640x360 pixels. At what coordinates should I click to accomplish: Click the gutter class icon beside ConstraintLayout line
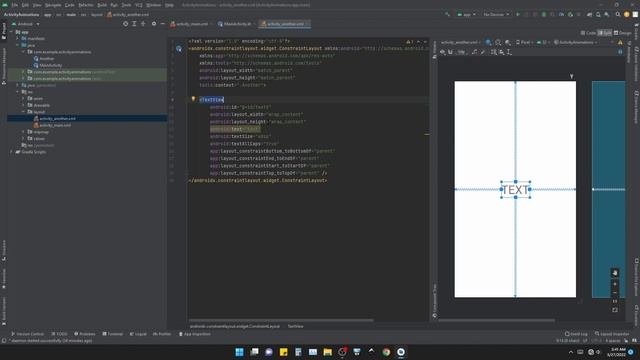(179, 49)
